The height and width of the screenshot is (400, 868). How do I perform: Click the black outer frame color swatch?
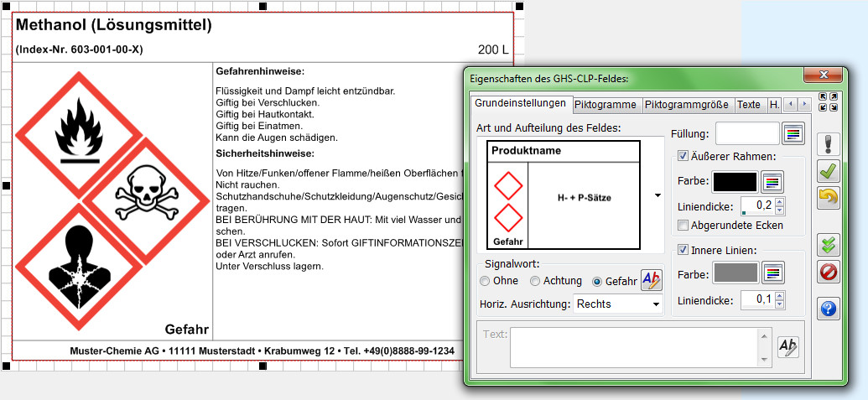pos(734,181)
